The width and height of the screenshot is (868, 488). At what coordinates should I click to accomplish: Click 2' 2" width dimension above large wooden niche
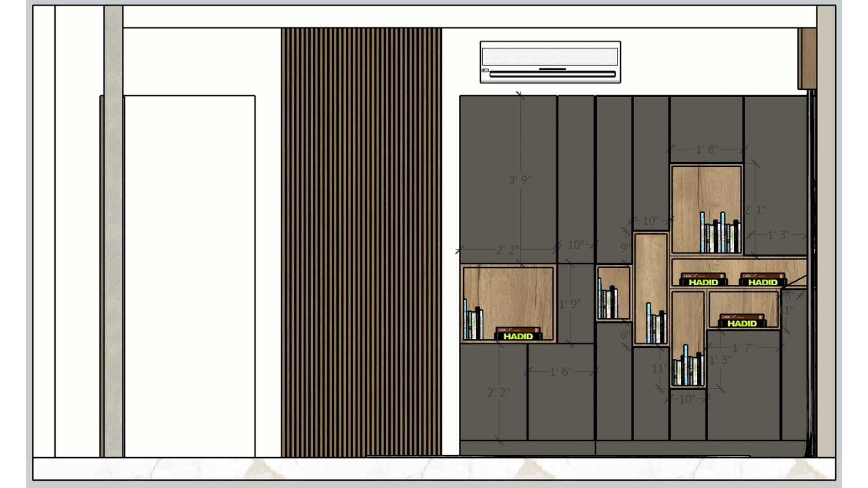coord(508,250)
